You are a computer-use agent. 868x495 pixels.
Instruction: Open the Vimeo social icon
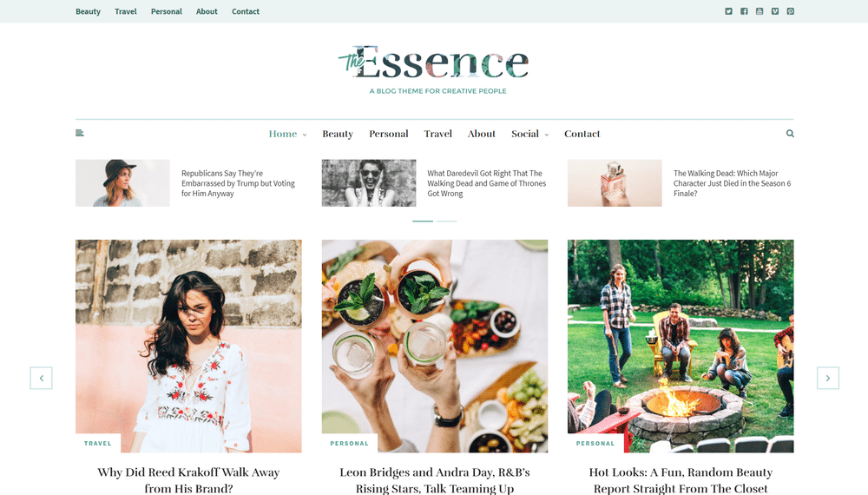coord(775,11)
